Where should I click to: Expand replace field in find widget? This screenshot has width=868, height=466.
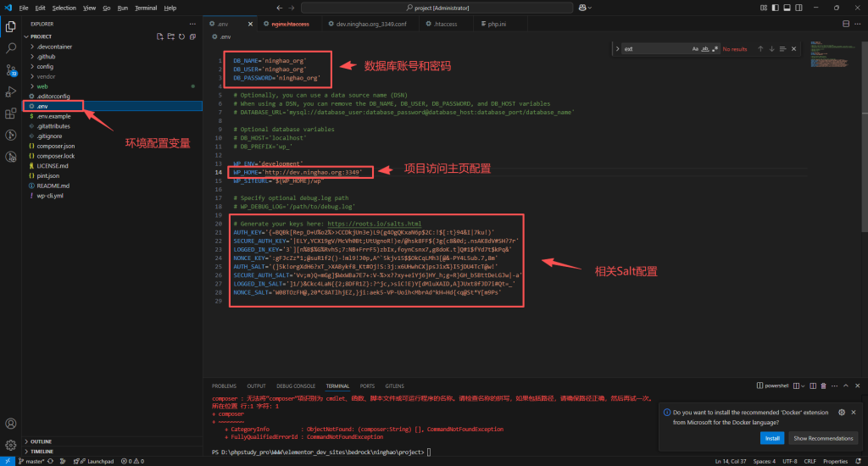[x=616, y=49]
